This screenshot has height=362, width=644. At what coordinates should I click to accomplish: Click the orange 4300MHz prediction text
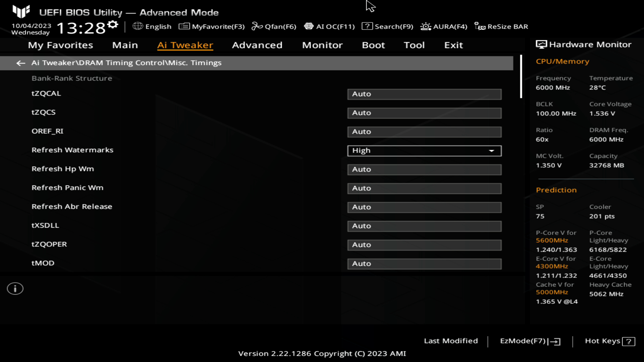pos(552,266)
